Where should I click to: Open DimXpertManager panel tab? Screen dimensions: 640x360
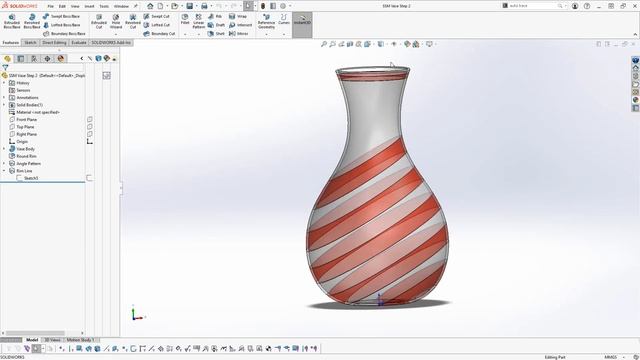tap(47, 59)
